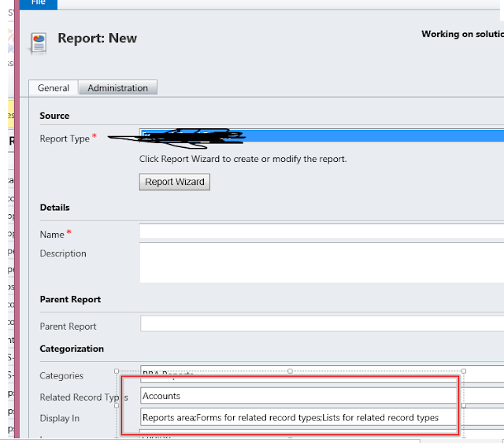This screenshot has height=443, width=504.
Task: Click the Report Wizard button
Action: (x=175, y=182)
